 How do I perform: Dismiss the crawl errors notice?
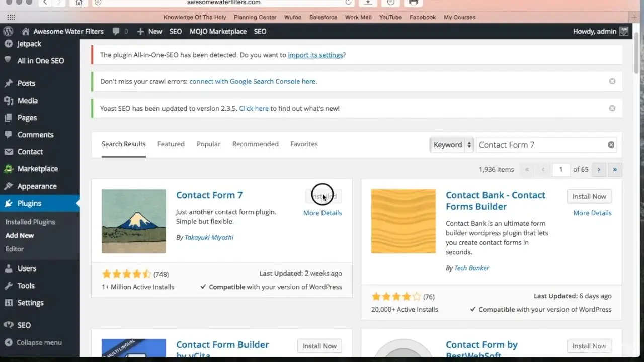(x=612, y=81)
